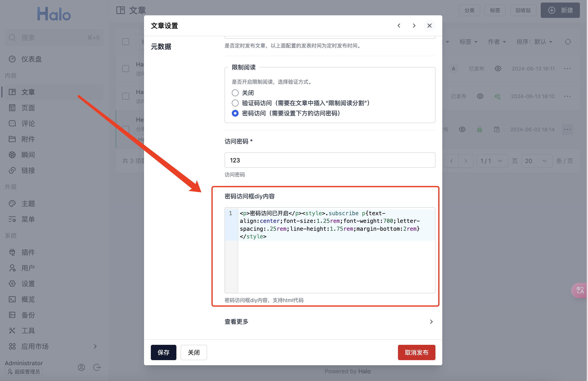
Task: Tick the checkbox on the first Ha post row
Action: coord(126,69)
